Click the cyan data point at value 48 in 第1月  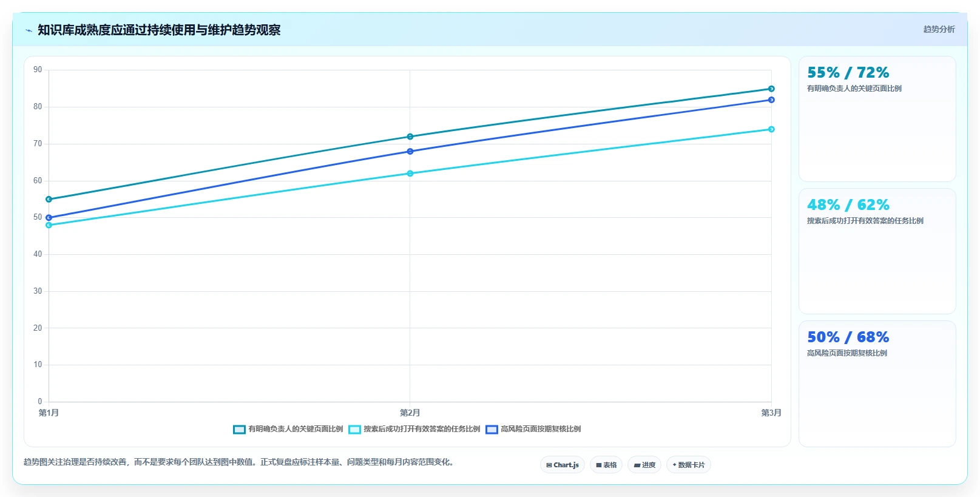tap(49, 225)
